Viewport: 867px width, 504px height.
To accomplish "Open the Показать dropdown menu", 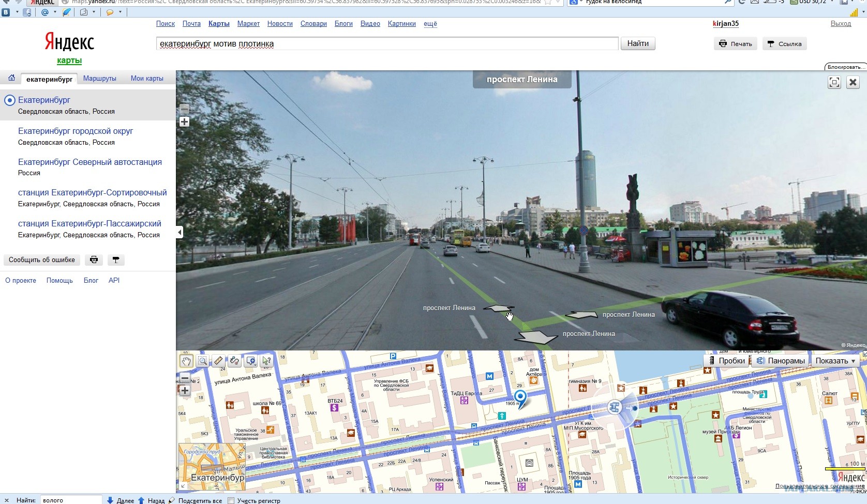I will (x=835, y=361).
